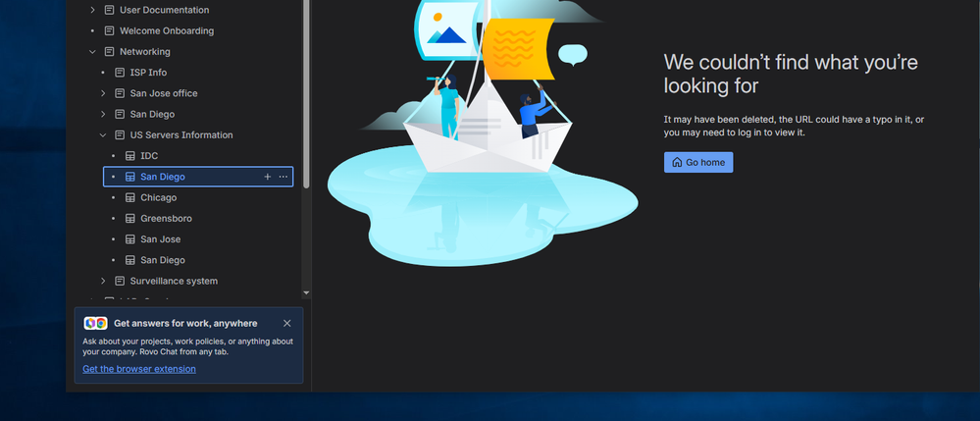The height and width of the screenshot is (421, 980).
Task: Click the ISP Info page icon
Action: 120,73
